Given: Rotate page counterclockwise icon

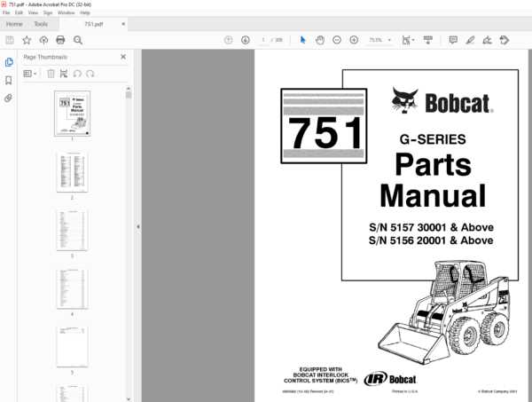Looking at the screenshot, I should (77, 74).
